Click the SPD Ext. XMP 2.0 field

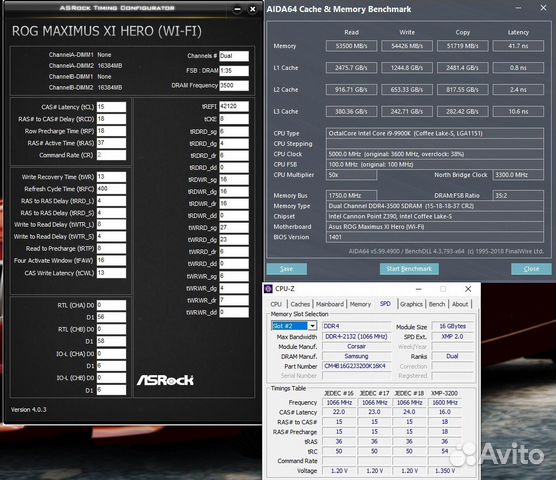point(452,336)
